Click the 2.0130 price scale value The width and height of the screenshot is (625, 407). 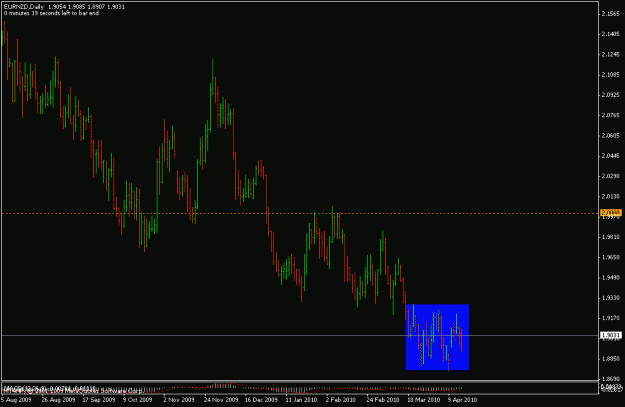click(611, 196)
